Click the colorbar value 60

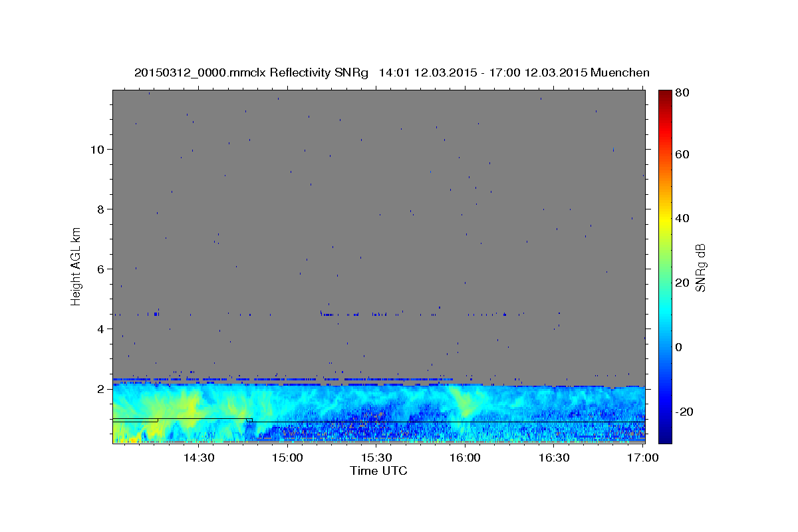[x=683, y=154]
